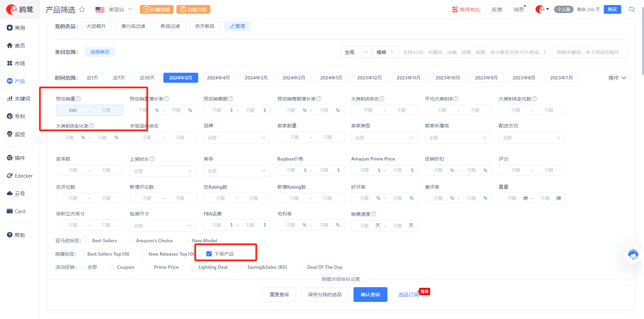Show help tooltip for 上架时长
Image resolution: width=644 pixels, height=319 pixels.
point(152,159)
